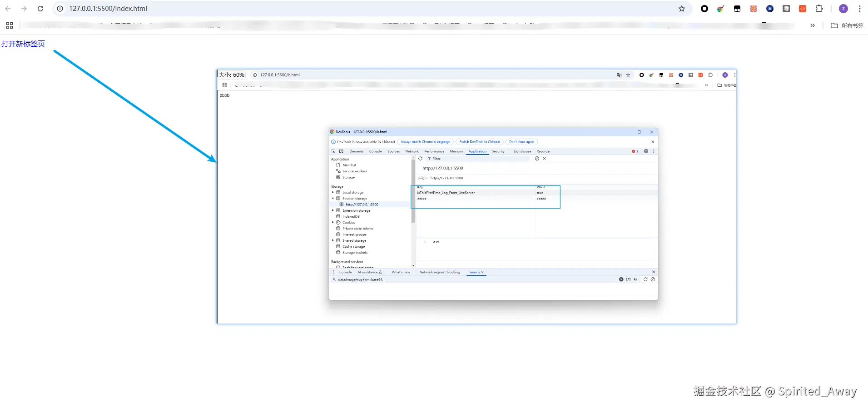Select Private state tokens in sidebar
The width and height of the screenshot is (868, 409).
[357, 229]
